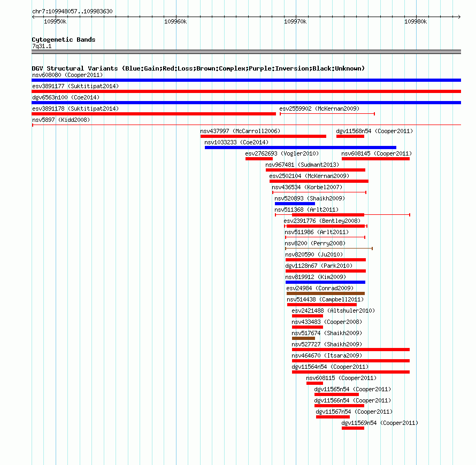
Task: Click the right arrow of the ruler
Action: (x=459, y=17)
